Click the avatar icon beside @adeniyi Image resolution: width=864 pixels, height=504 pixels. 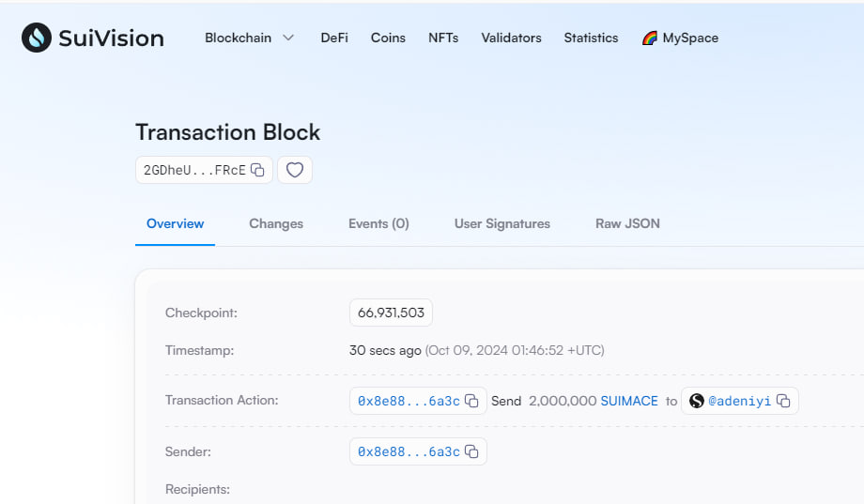pos(697,401)
